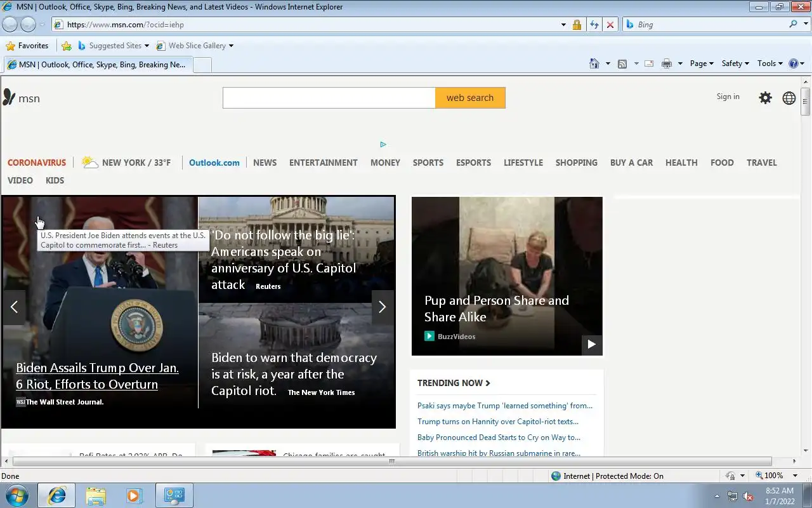Open the Tools menu dropdown

(x=770, y=63)
